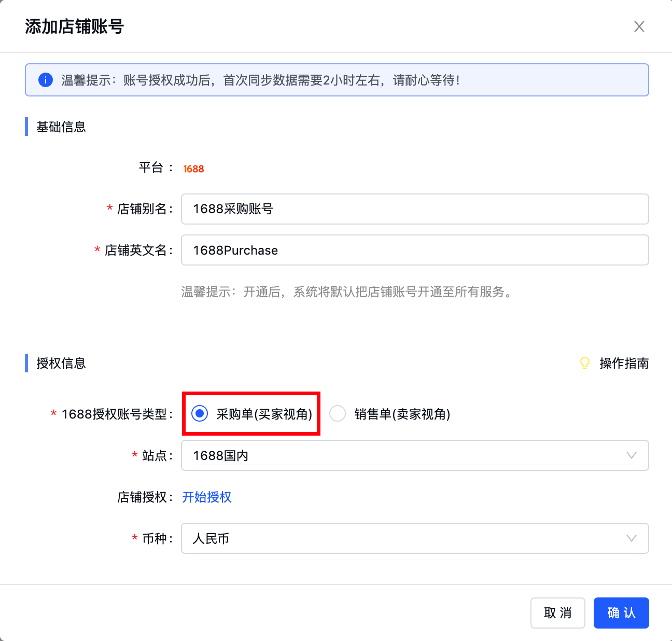
Task: Click the chevron on the 币种 selector
Action: [631, 538]
